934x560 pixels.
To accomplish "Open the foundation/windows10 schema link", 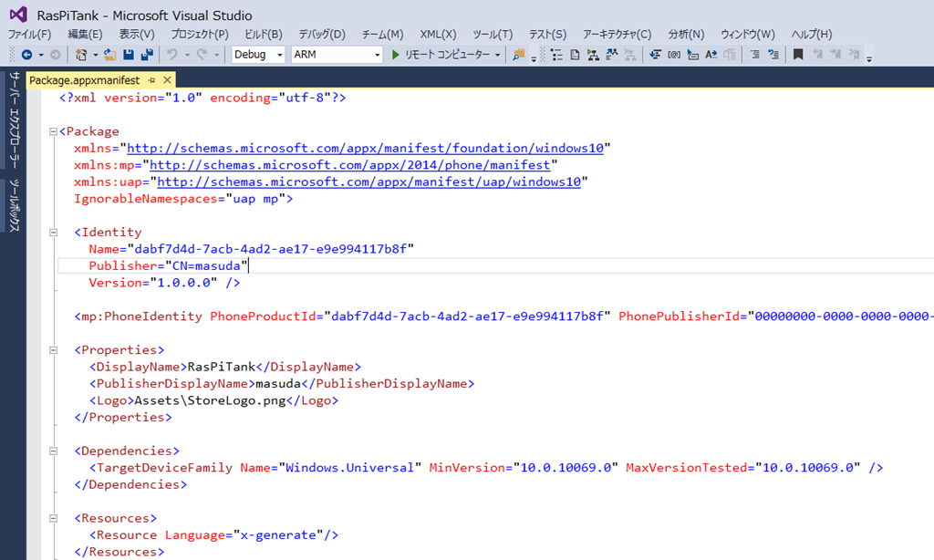I will click(365, 148).
